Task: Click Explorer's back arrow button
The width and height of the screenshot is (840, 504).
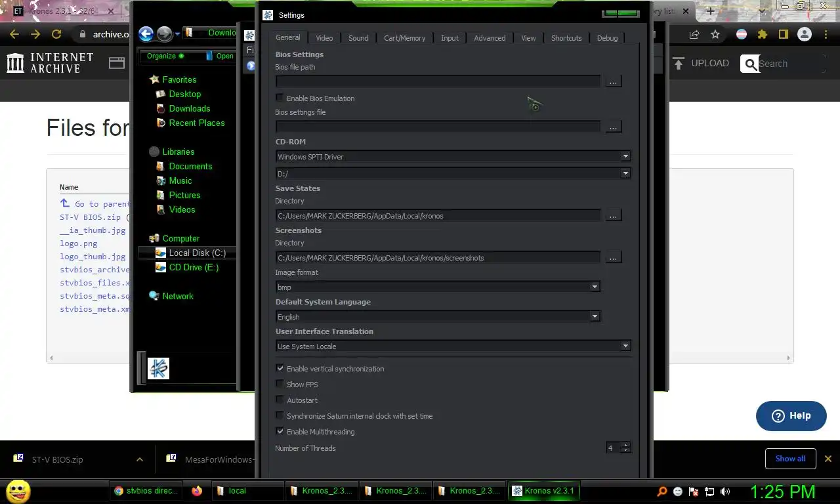Action: click(x=146, y=33)
